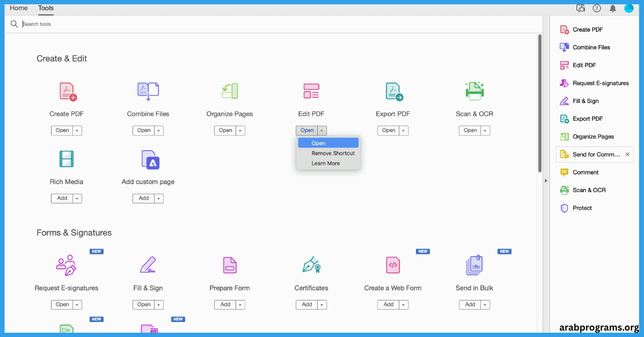Collapse the Edit PDF dropdown arrow
644x337 pixels.
tap(322, 130)
